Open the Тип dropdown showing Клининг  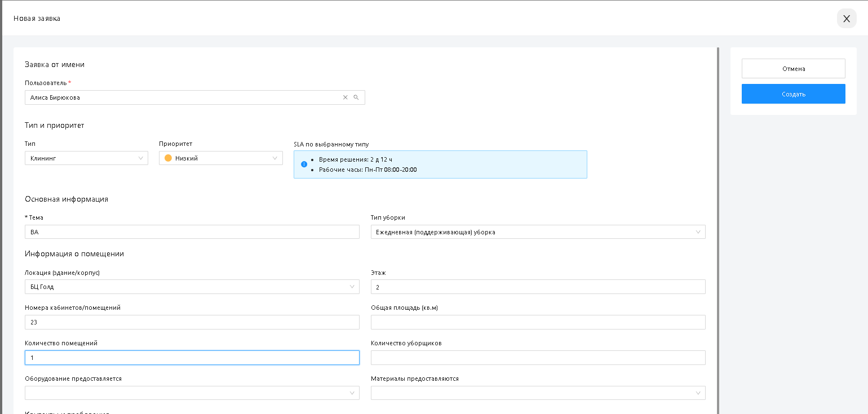tap(86, 158)
